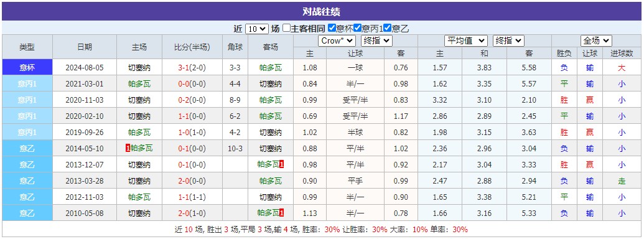Click the 平 result in 2012-11-03 row
Viewport: 644px width, 239px height.
(x=564, y=197)
